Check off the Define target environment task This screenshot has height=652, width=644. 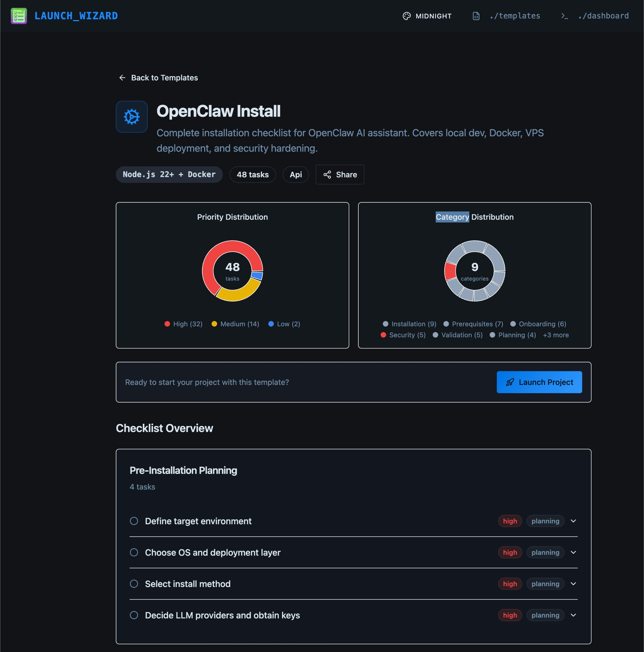point(134,521)
